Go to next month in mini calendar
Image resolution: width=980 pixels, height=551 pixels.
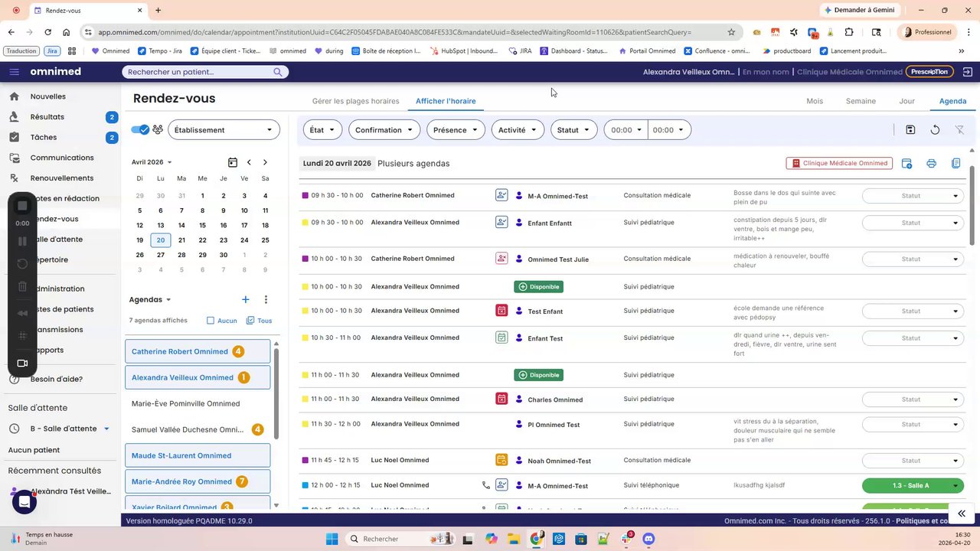point(265,162)
